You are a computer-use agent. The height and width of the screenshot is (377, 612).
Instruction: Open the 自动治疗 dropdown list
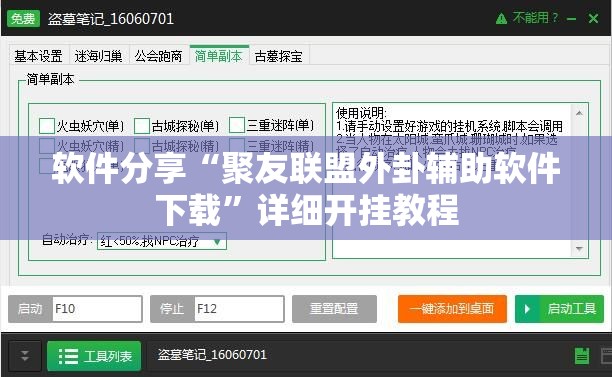click(x=162, y=241)
